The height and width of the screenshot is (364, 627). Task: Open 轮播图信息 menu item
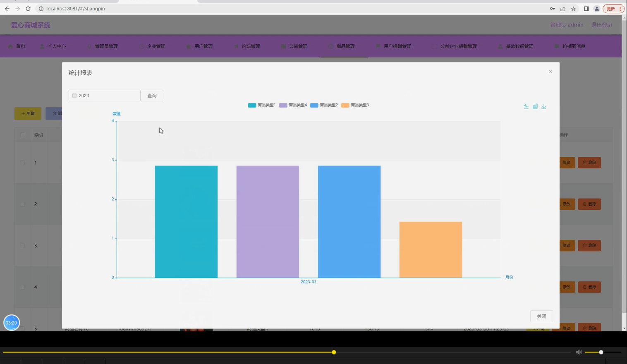(570, 46)
